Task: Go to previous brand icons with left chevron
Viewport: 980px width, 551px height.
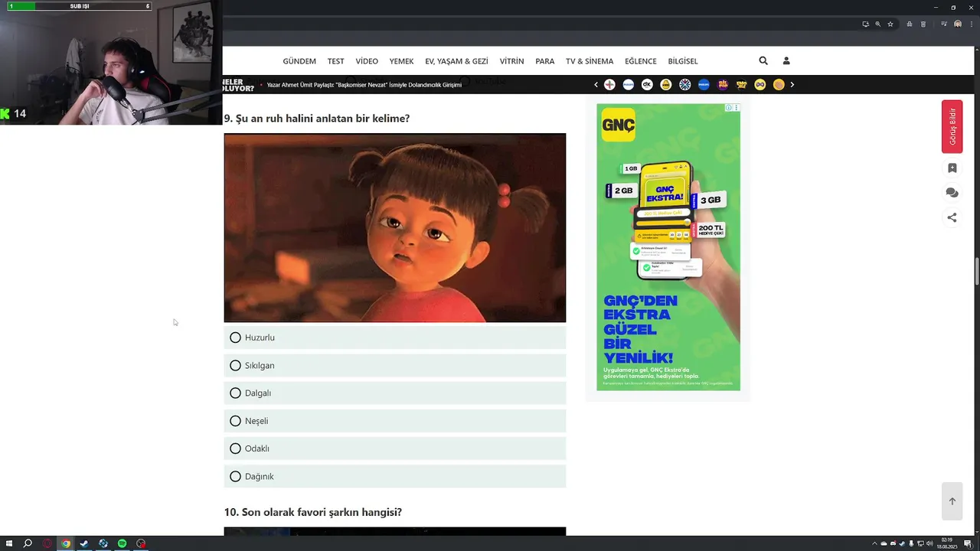Action: [x=596, y=85]
